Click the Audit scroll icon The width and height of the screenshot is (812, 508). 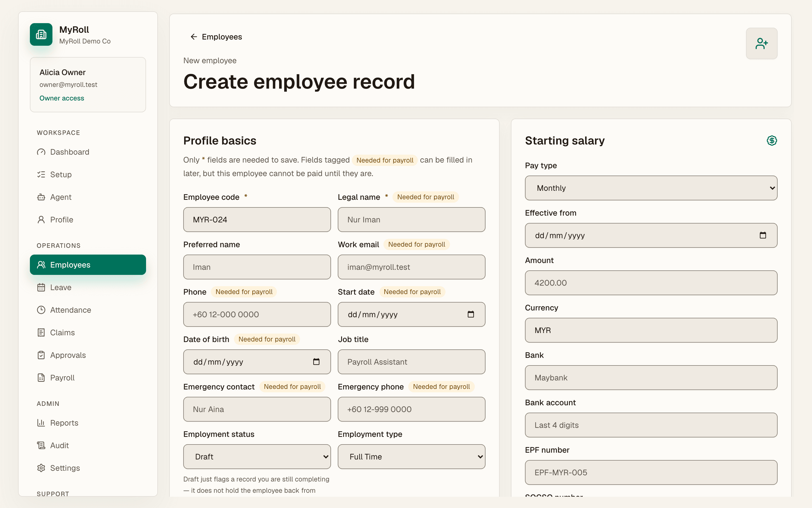tap(41, 446)
